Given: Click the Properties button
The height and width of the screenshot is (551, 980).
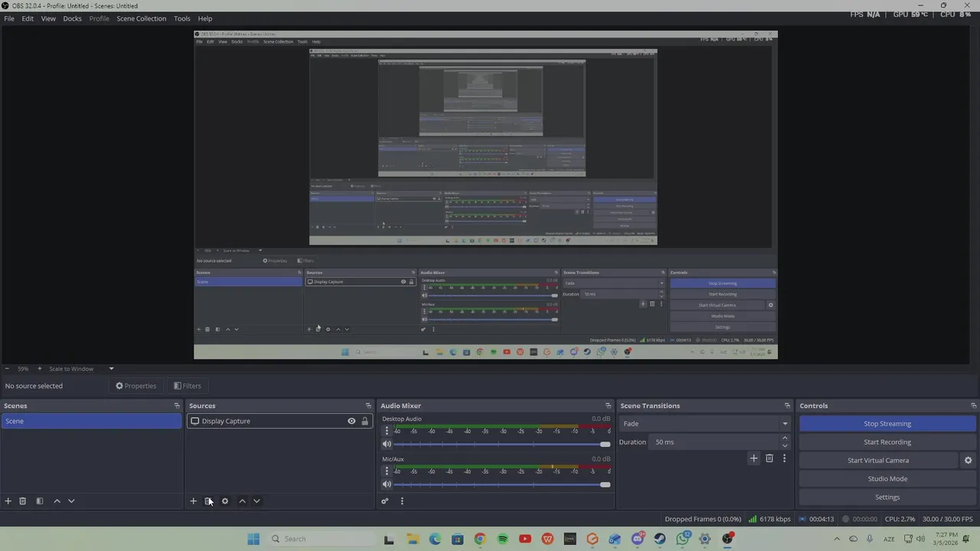Looking at the screenshot, I should point(136,386).
